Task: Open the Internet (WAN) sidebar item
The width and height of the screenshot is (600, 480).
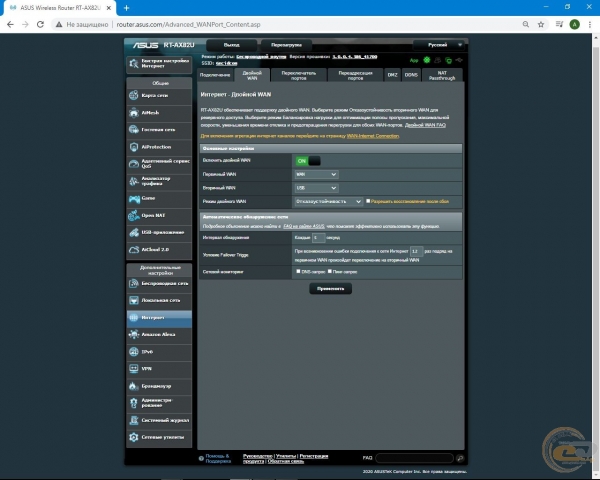Action: click(x=159, y=318)
